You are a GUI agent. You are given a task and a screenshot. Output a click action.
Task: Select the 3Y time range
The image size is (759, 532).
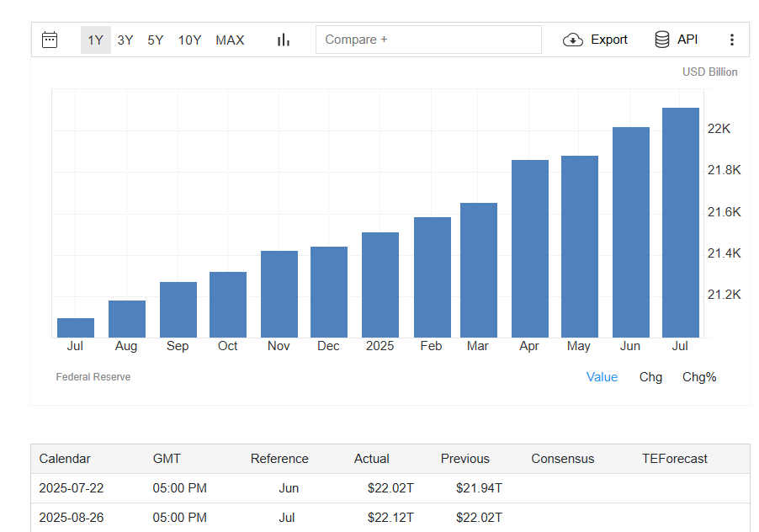tap(125, 40)
